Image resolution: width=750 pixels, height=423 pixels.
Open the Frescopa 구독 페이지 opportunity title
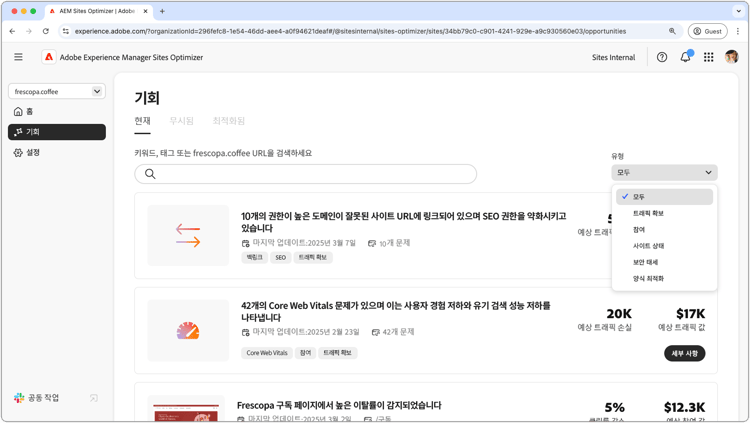(x=339, y=405)
